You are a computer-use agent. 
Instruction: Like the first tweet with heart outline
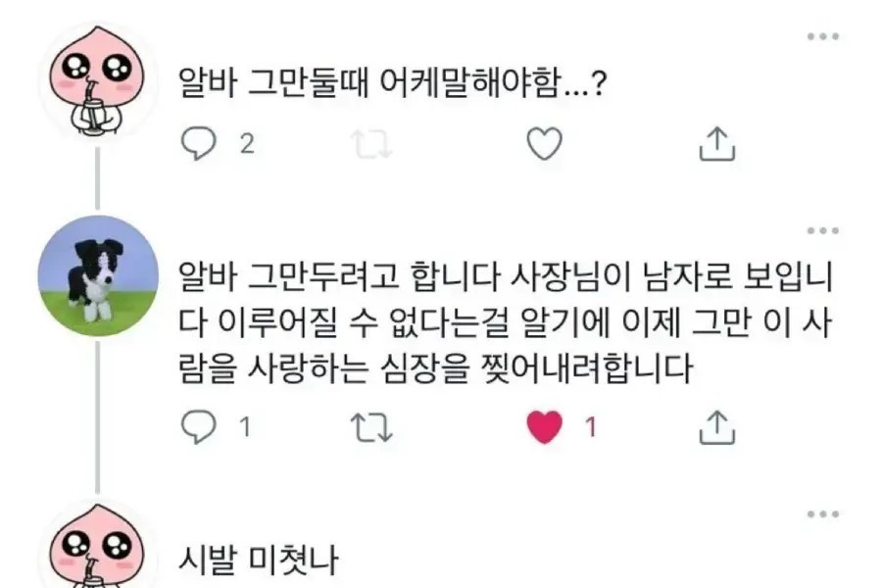tap(544, 144)
